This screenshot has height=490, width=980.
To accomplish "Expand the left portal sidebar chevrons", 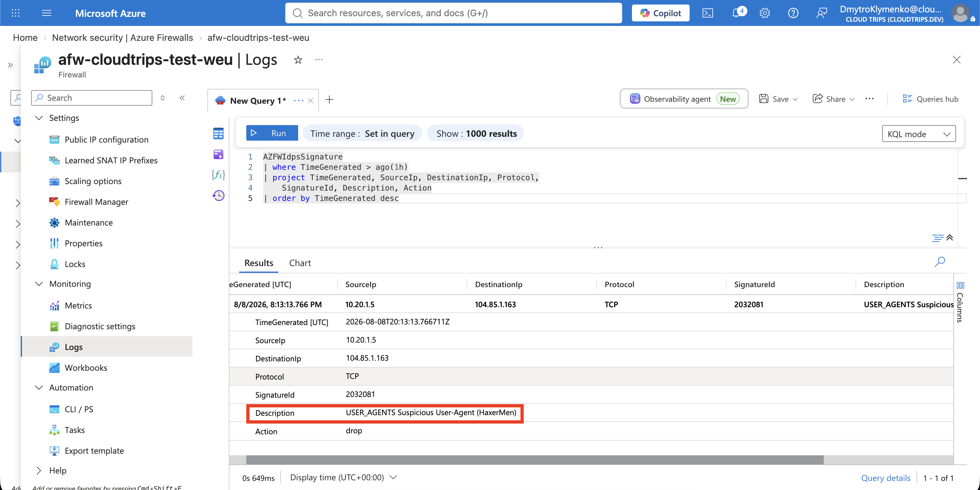I will [x=10, y=65].
